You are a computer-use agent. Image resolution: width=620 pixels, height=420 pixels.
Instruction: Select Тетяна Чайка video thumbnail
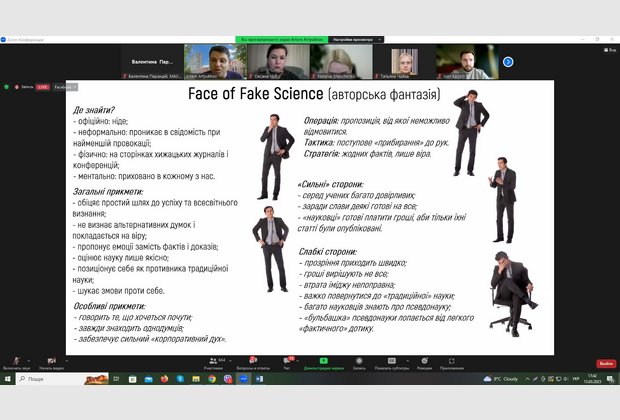tap(405, 62)
